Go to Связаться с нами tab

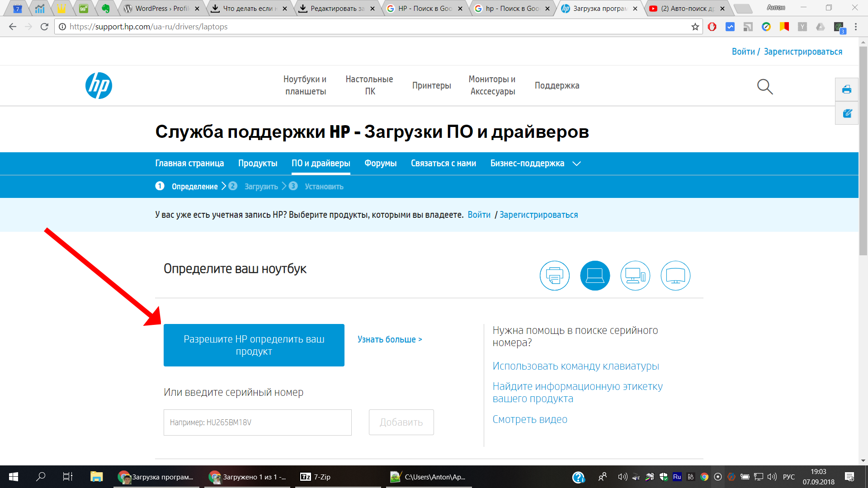[x=443, y=163]
